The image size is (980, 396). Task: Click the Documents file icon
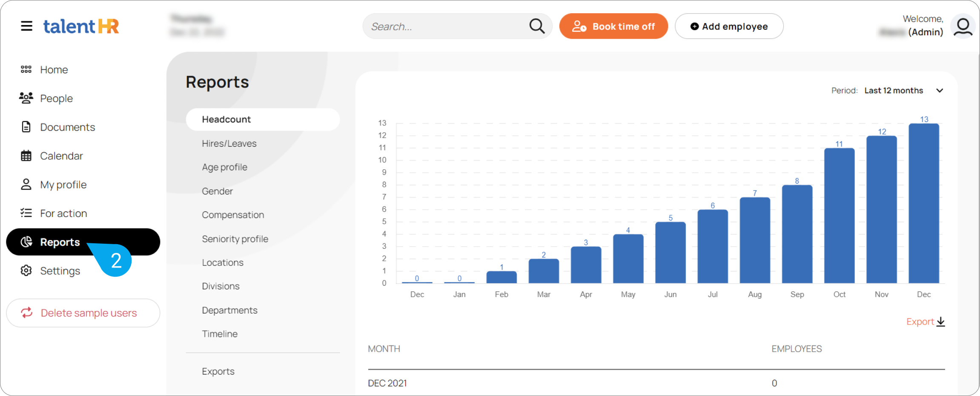pos(26,127)
